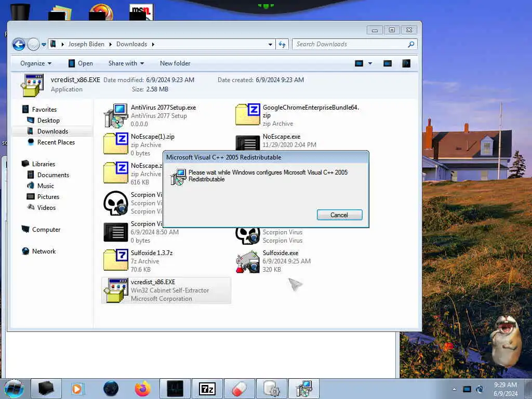Select the vcredist_x86.EXE file icon
This screenshot has height=399, width=532.
116,290
